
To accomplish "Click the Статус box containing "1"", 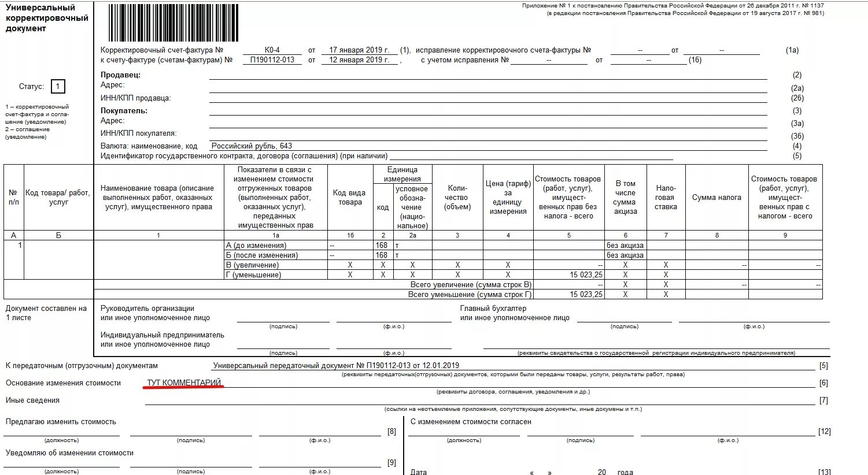I will pyautogui.click(x=58, y=87).
